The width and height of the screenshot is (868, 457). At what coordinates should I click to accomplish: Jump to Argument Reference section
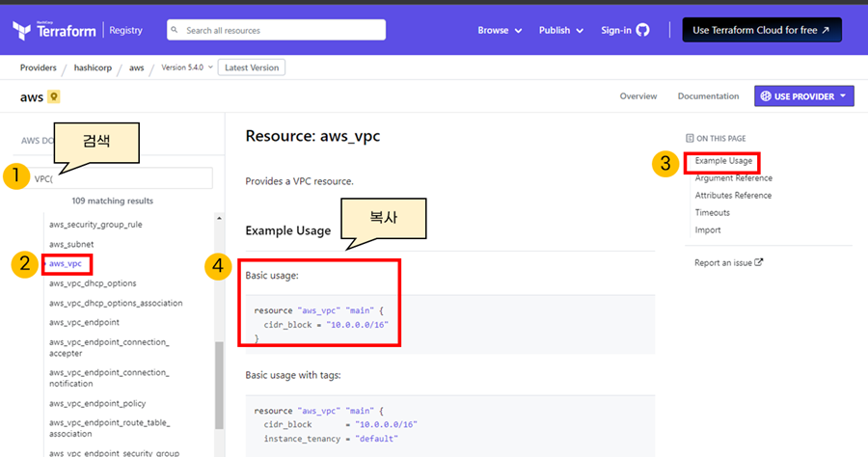point(734,178)
